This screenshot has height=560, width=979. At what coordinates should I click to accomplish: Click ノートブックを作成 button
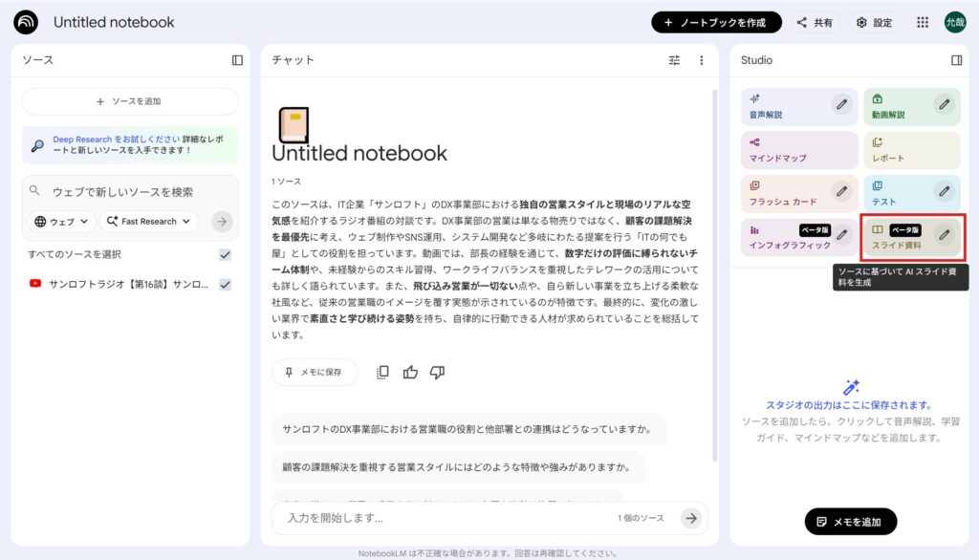[x=716, y=22]
